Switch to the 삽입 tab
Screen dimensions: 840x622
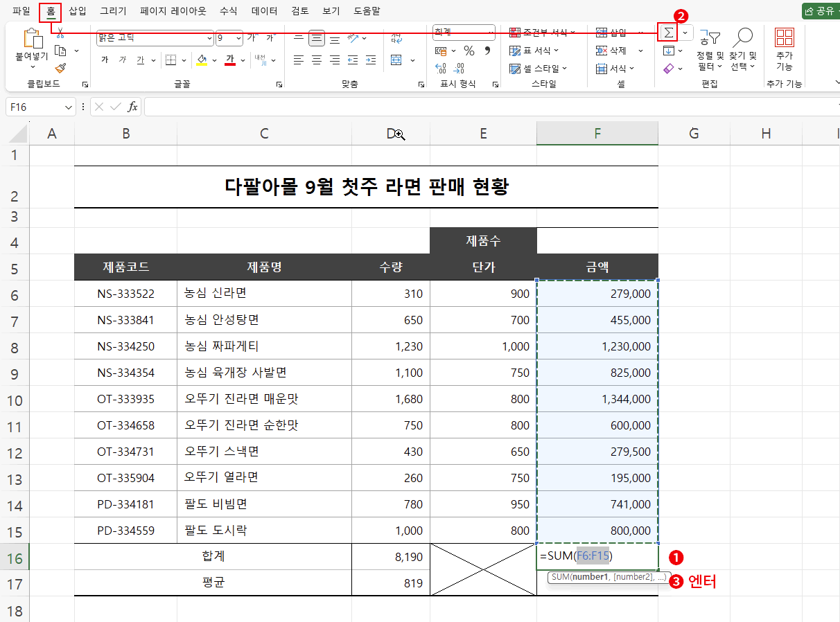[x=78, y=11]
